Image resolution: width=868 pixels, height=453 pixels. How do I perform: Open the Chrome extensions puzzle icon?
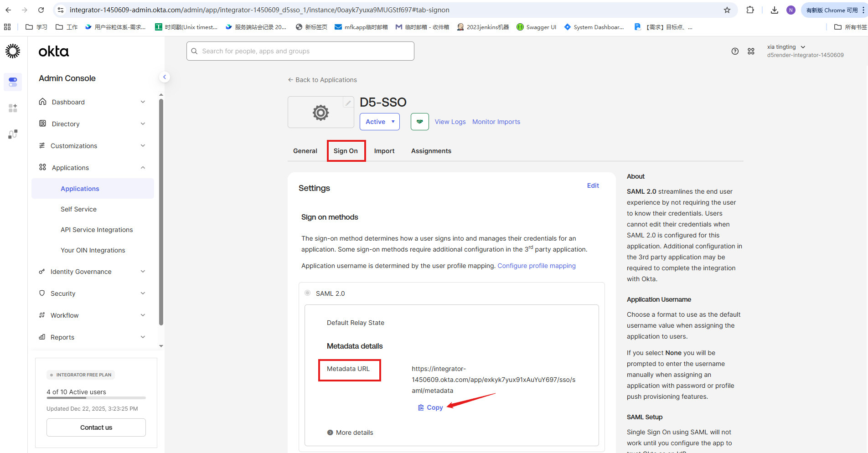point(750,10)
